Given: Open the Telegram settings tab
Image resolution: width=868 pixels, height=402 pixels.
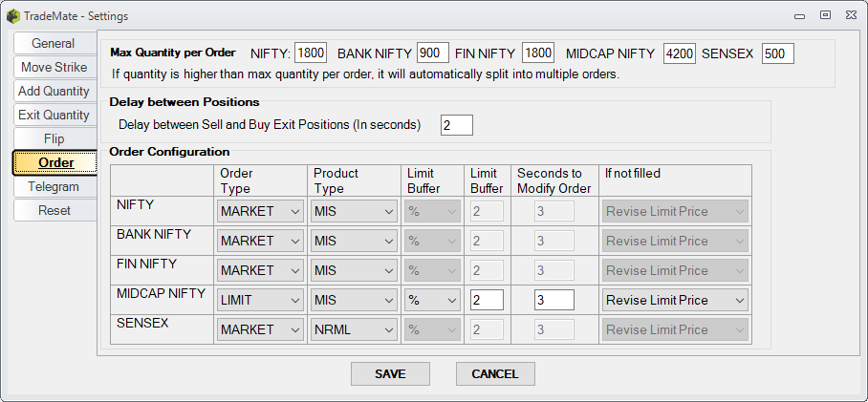Looking at the screenshot, I should coord(54,186).
